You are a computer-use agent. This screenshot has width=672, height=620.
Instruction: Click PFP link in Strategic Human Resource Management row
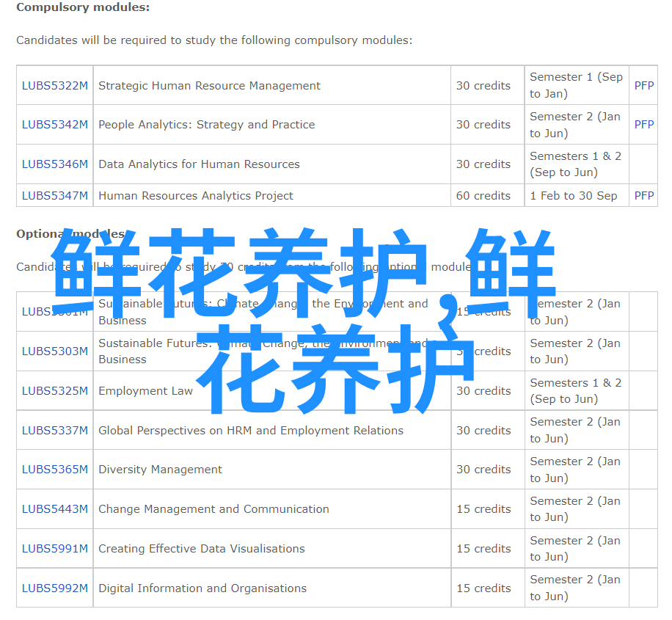click(x=644, y=85)
